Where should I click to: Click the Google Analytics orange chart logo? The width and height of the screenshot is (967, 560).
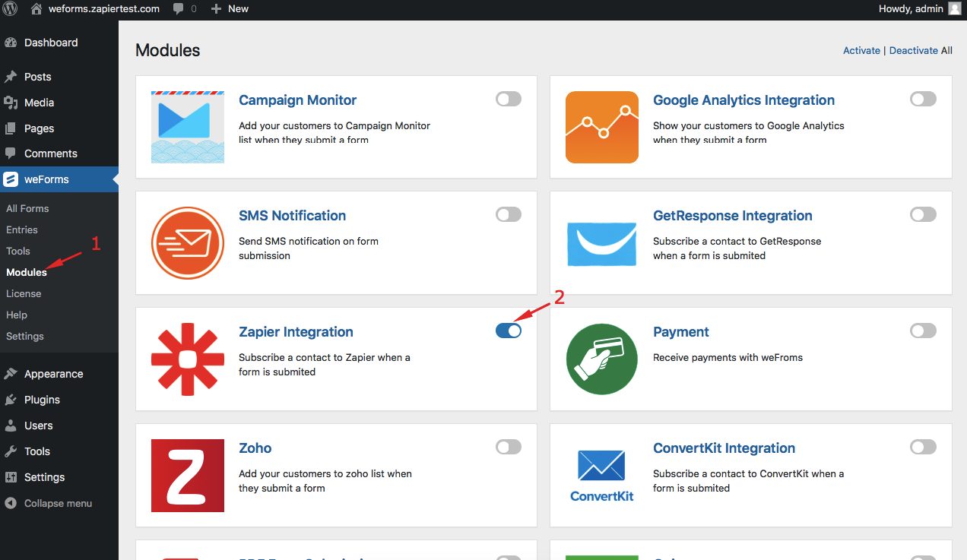[x=602, y=127]
